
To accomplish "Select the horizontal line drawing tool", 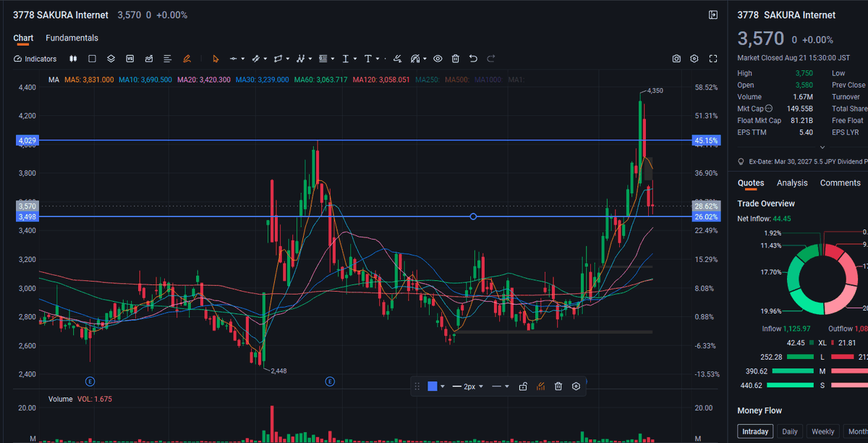I will pos(233,59).
